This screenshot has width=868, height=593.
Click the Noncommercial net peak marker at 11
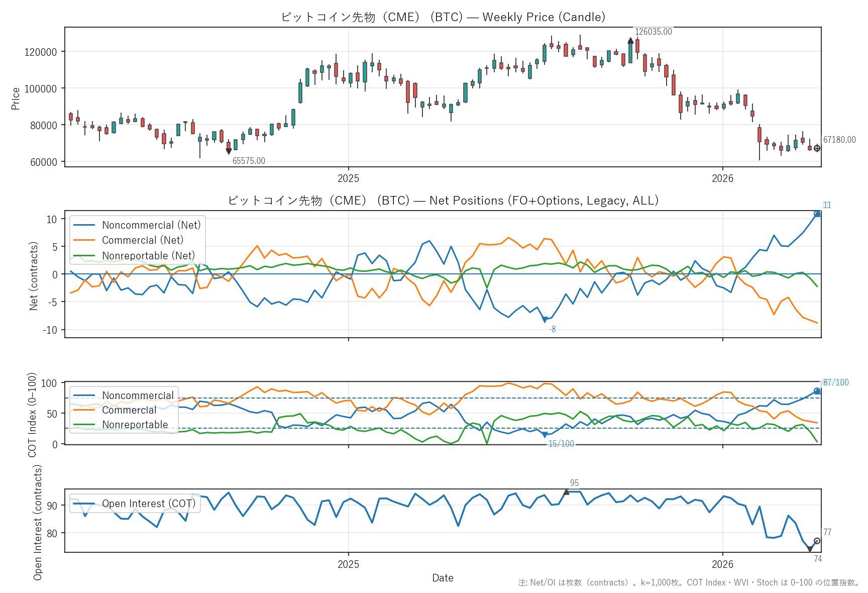[817, 214]
